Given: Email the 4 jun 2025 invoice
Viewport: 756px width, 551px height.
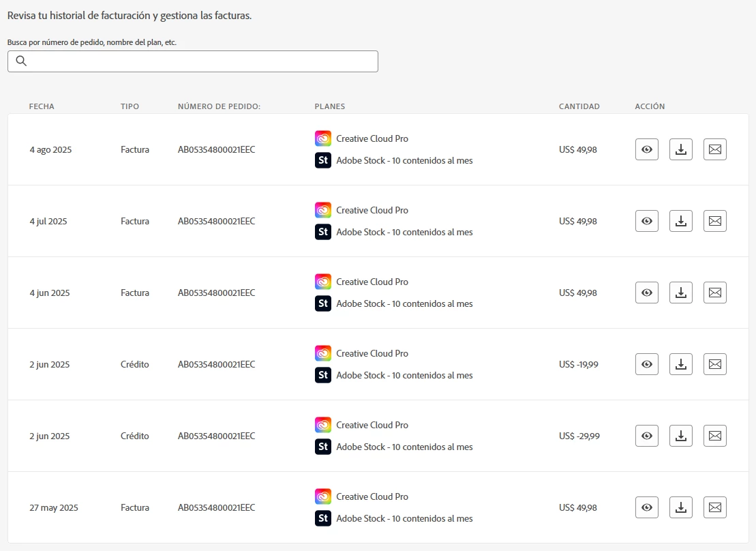Looking at the screenshot, I should 715,293.
